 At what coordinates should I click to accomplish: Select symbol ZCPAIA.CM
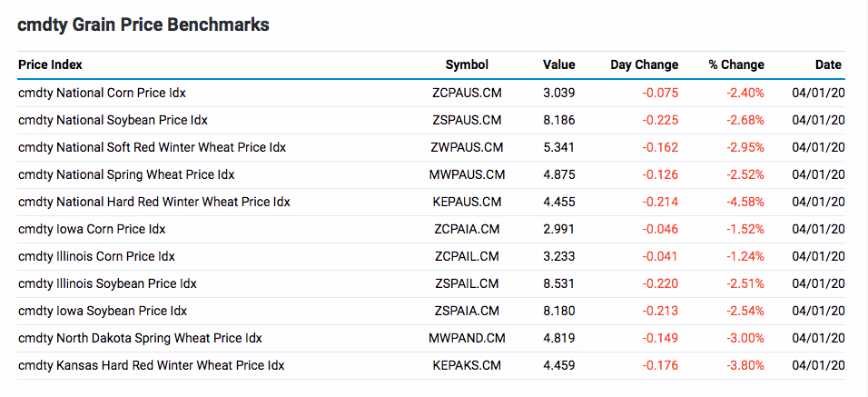click(468, 229)
